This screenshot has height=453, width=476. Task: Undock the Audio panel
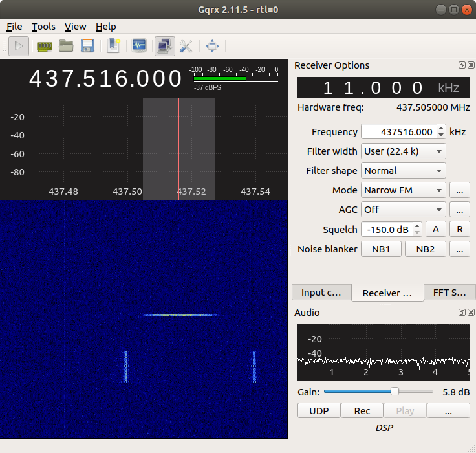[x=462, y=313]
